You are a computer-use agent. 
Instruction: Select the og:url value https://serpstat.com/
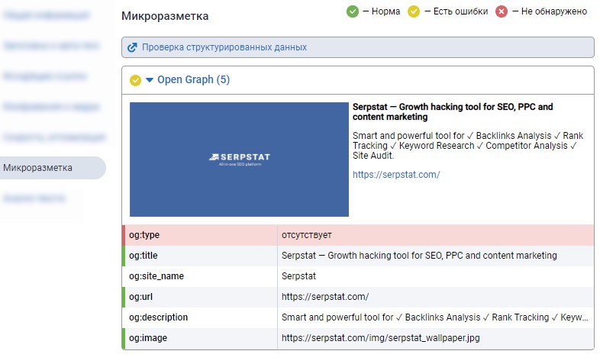point(325,297)
